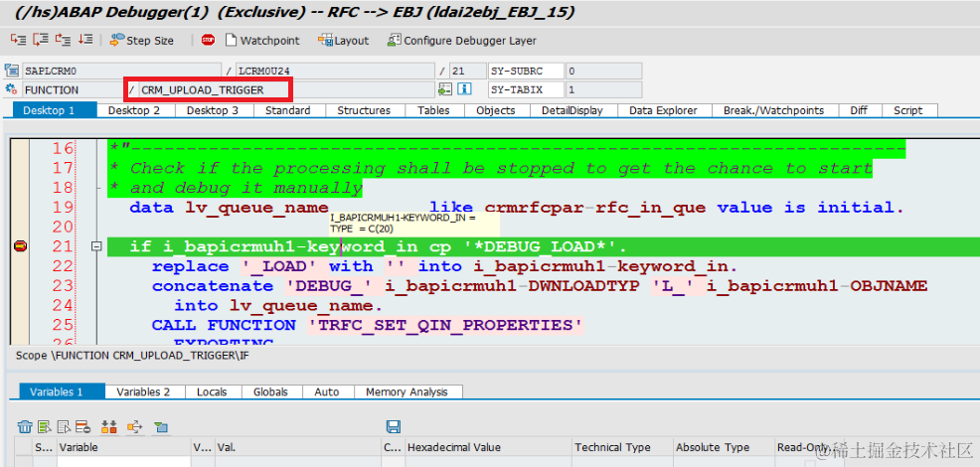Collapse the IF block at line 21
This screenshot has height=467, width=980.
(x=96, y=247)
